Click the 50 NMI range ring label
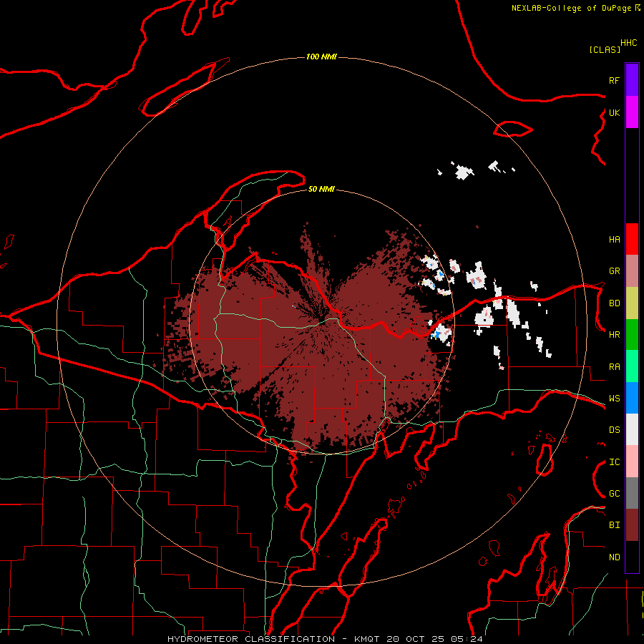 [x=321, y=189]
